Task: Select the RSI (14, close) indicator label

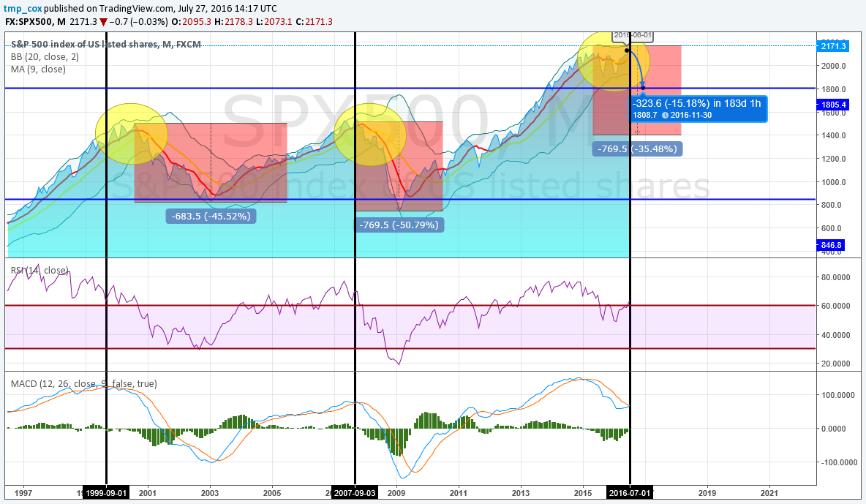Action: click(39, 270)
